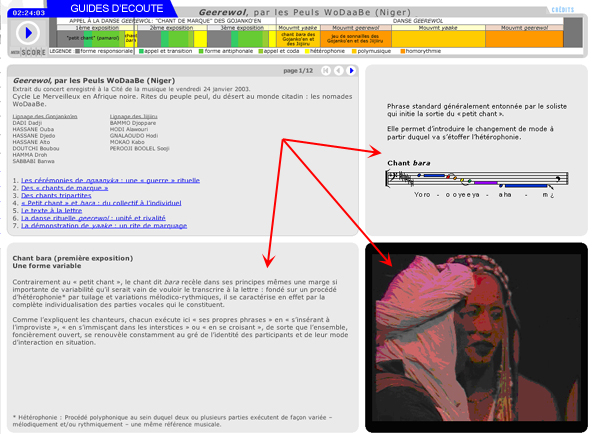Click the polymusique legend swatch

(x=354, y=51)
